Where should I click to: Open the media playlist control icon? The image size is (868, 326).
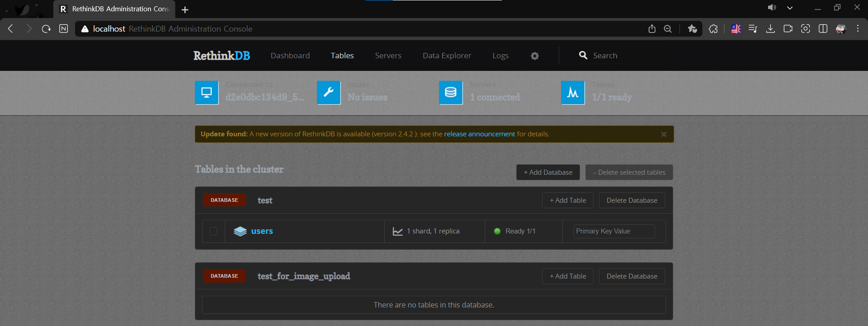(753, 28)
